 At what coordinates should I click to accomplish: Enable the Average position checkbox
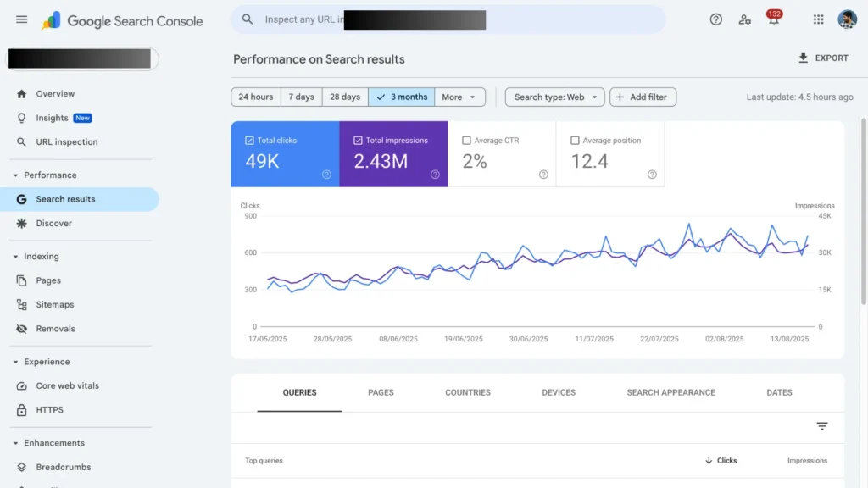click(x=575, y=141)
